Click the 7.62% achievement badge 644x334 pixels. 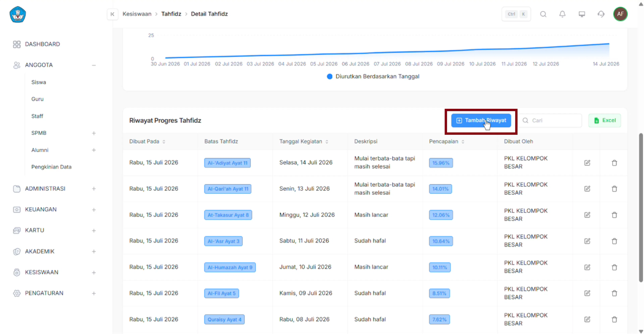(439, 320)
